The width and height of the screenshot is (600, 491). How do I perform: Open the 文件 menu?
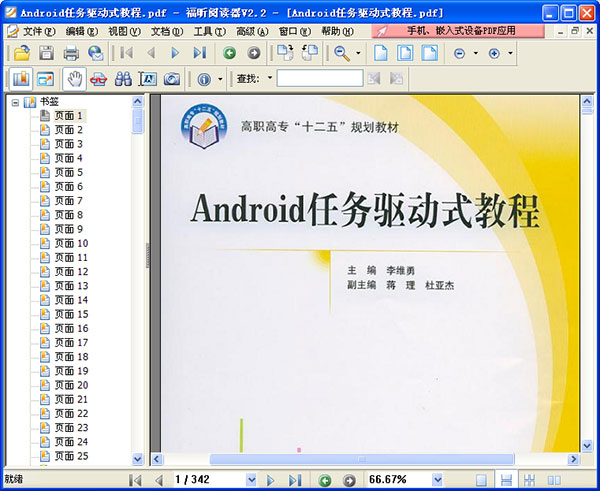tap(39, 31)
